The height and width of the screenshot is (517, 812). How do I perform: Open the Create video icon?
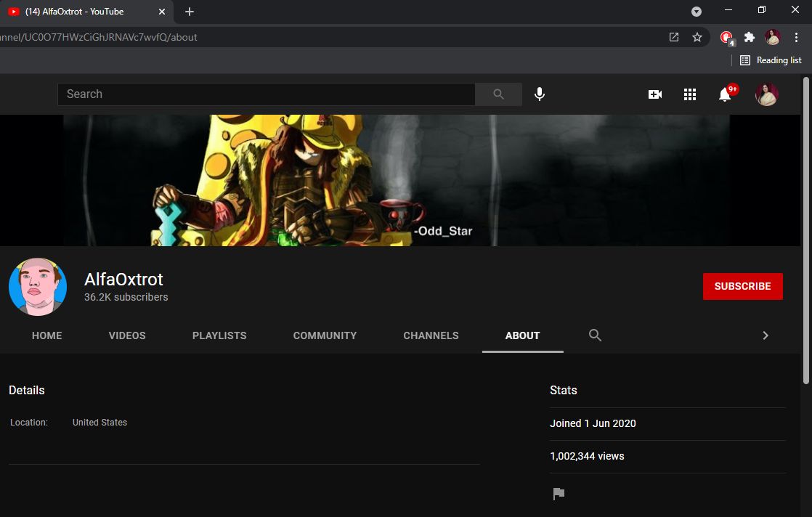[x=654, y=94]
